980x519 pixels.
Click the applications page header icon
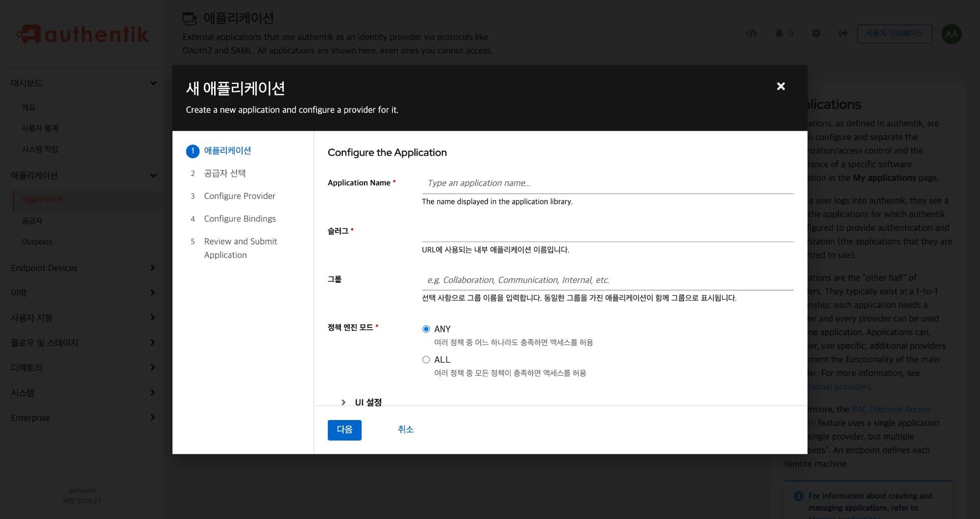click(190, 19)
